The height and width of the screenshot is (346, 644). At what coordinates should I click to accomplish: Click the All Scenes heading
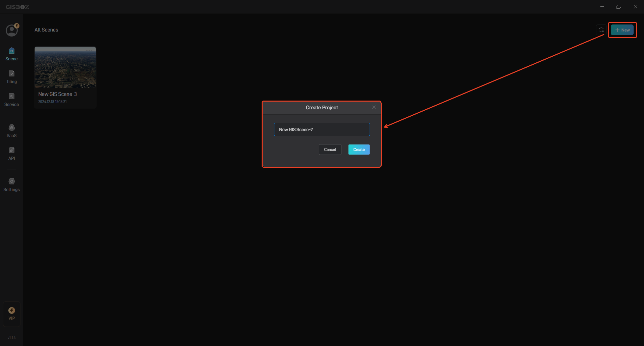[x=46, y=30]
